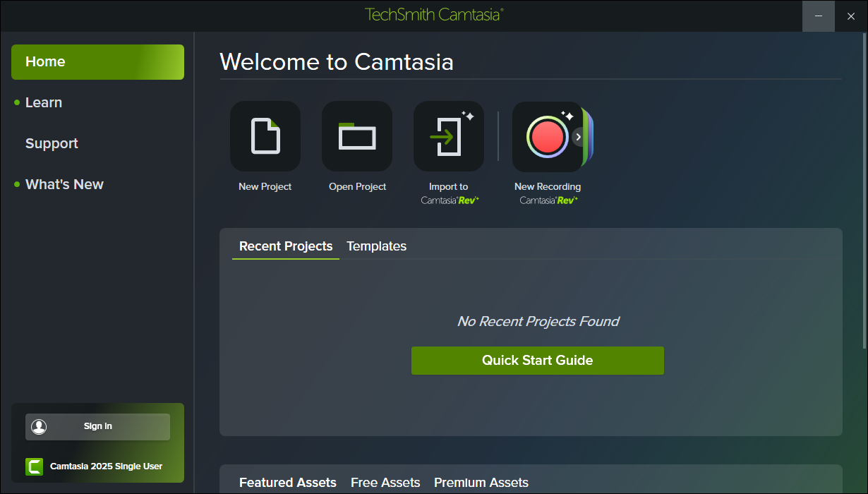
Task: Click the green Camtasia logo icon
Action: pos(34,466)
